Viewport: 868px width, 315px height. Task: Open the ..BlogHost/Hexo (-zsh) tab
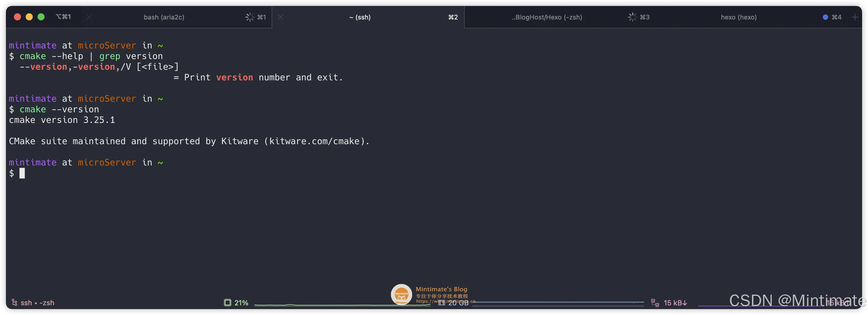[x=546, y=17]
